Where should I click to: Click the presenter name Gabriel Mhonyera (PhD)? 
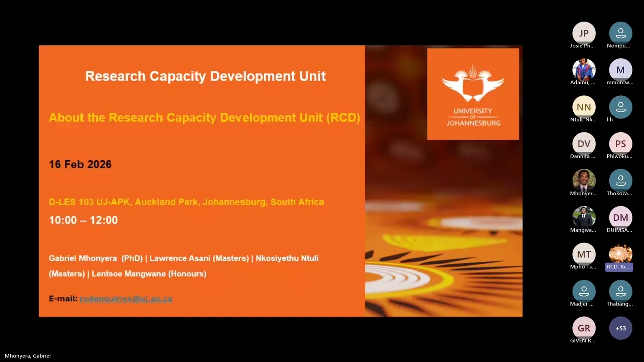click(x=96, y=258)
